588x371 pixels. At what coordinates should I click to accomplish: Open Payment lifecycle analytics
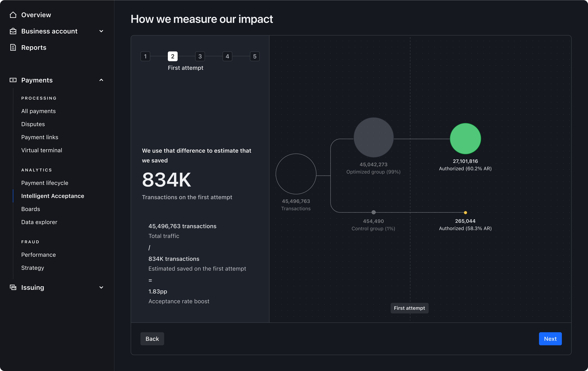click(45, 183)
